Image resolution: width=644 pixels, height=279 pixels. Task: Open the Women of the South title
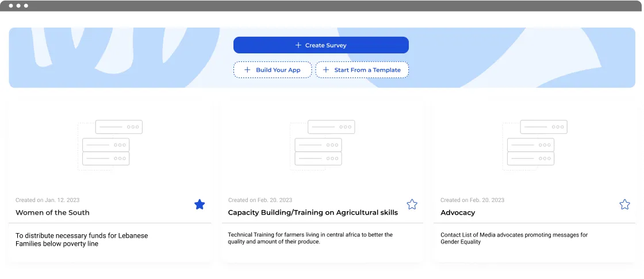point(52,212)
